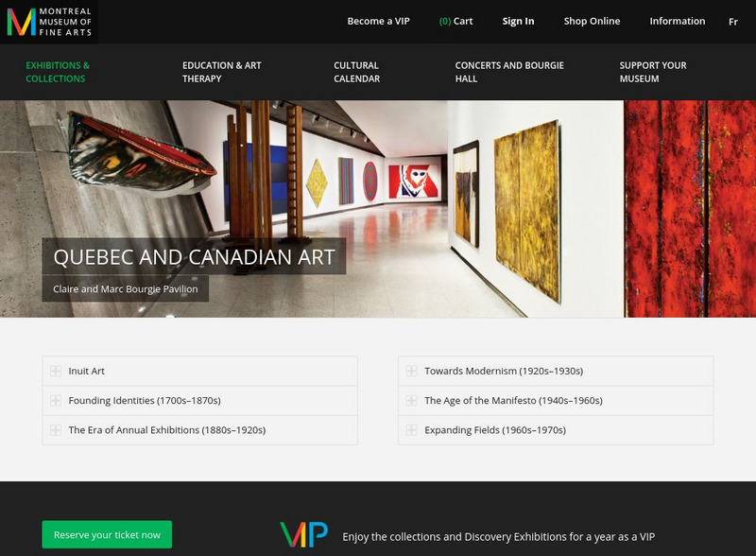The height and width of the screenshot is (556, 756).
Task: Click the Quebec and Canadian Art heading
Action: coord(195,257)
